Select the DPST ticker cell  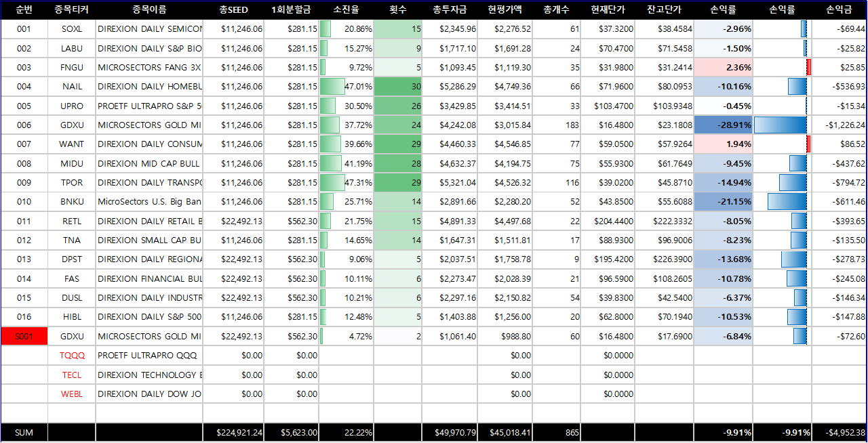coord(72,259)
